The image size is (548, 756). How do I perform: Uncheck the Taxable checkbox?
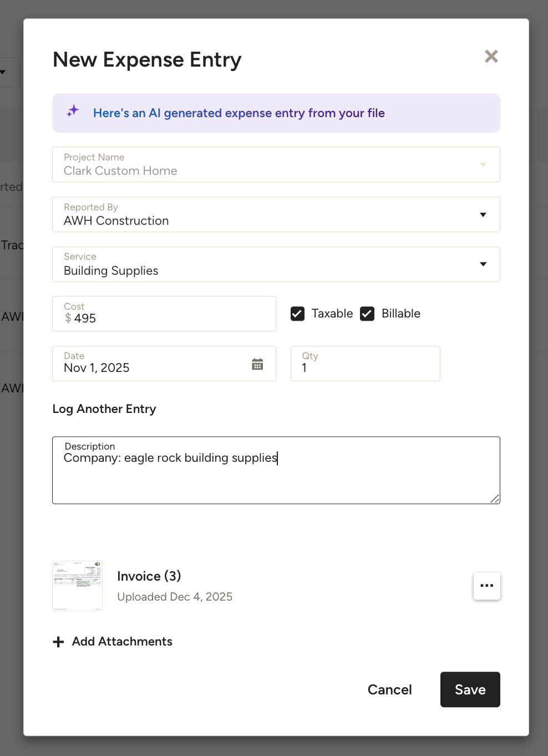coord(298,314)
